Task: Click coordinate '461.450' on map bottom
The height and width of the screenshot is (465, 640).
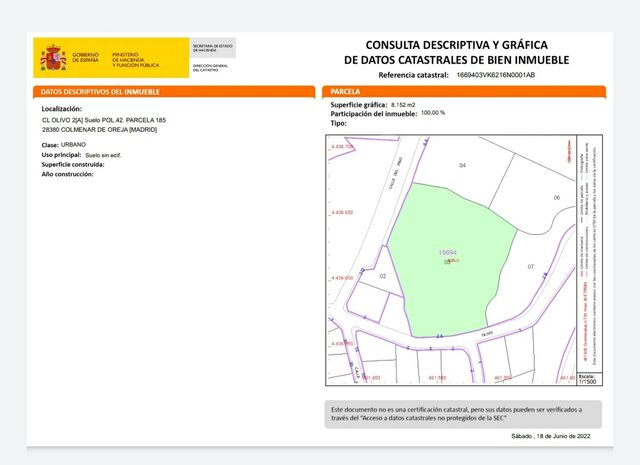Action: pos(371,378)
